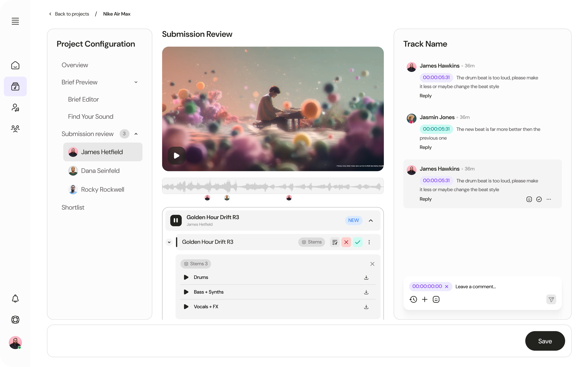The height and width of the screenshot is (367, 588).
Task: Collapse the Submission review list
Action: (136, 134)
